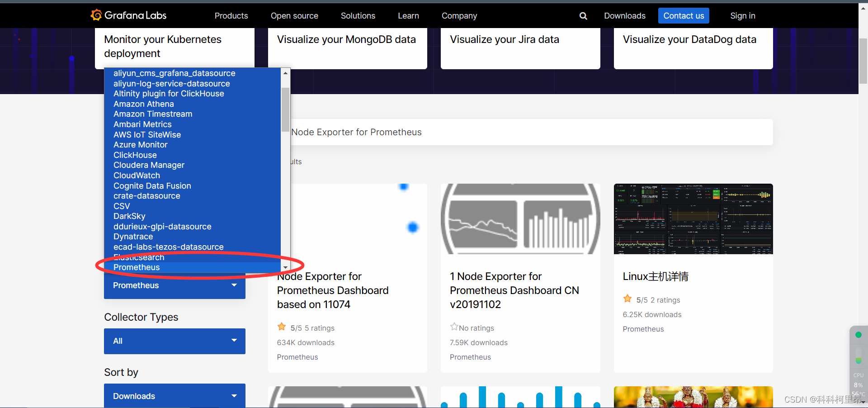Choose Ambari Metrics from list
This screenshot has width=868, height=408.
pos(193,124)
